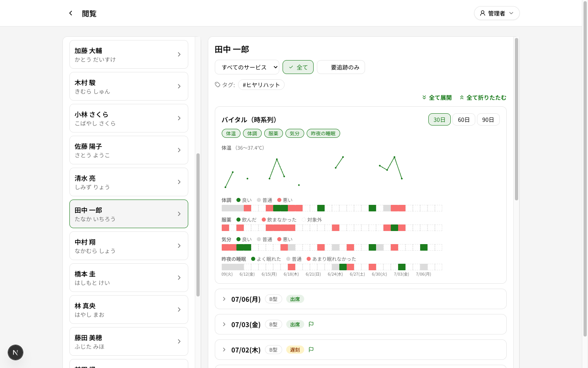The image size is (588, 368).
Task: Click the B型 badge on 07/03(金)
Action: 274,324
